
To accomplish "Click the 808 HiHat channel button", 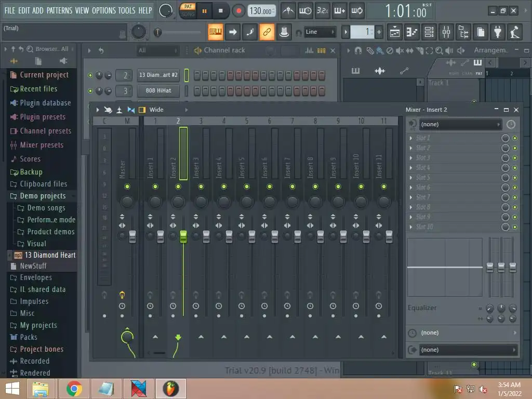I will click(x=158, y=90).
